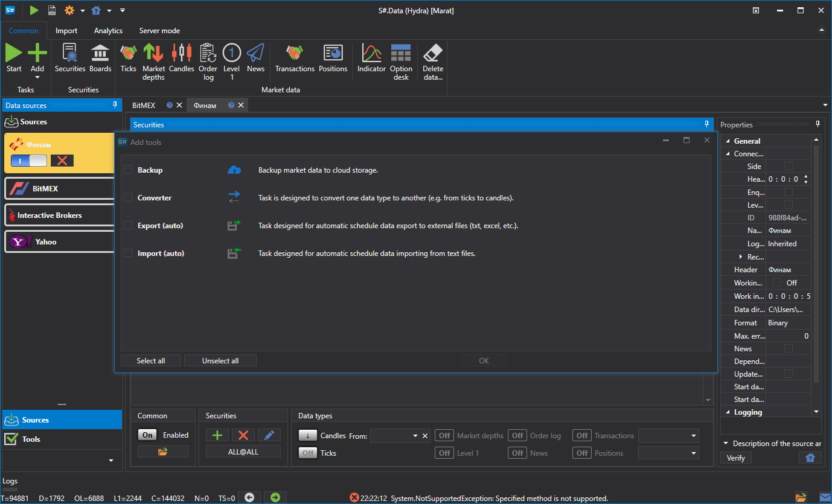Viewport: 832px width, 504px height.
Task: Select the Yahoo data source
Action: coord(59,242)
